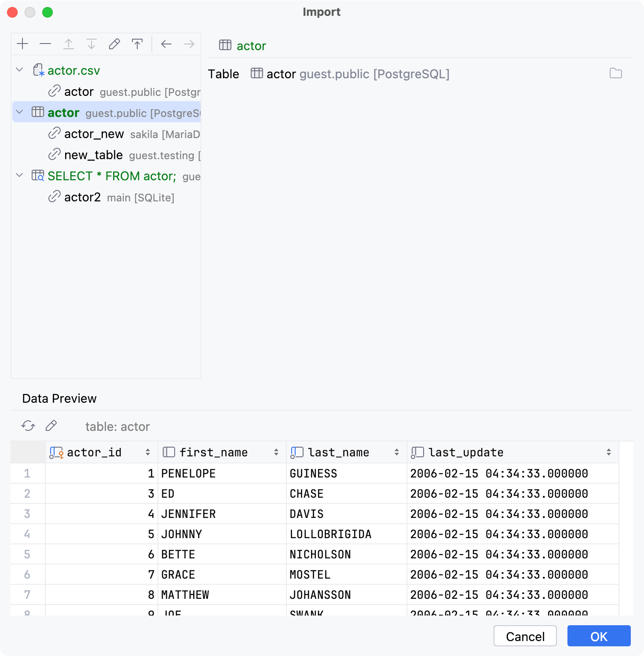
Task: Collapse the SELECT * FROM actor node
Action: point(18,175)
